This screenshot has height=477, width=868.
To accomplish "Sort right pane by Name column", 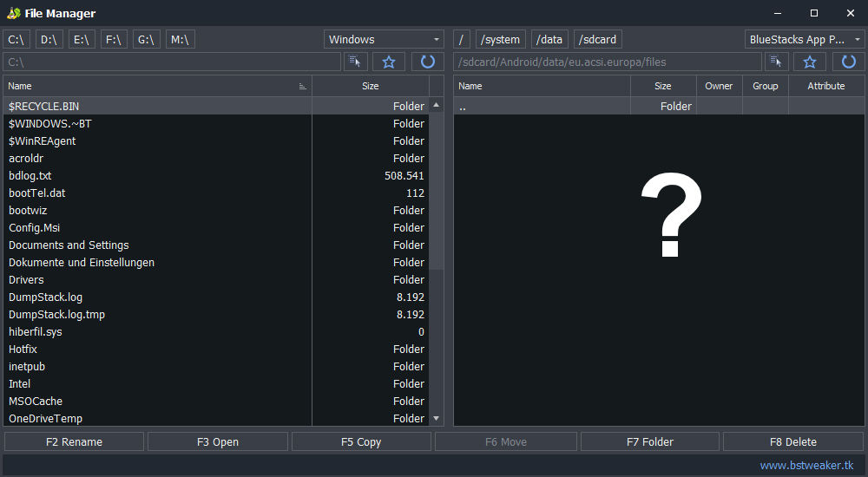I will (x=542, y=86).
